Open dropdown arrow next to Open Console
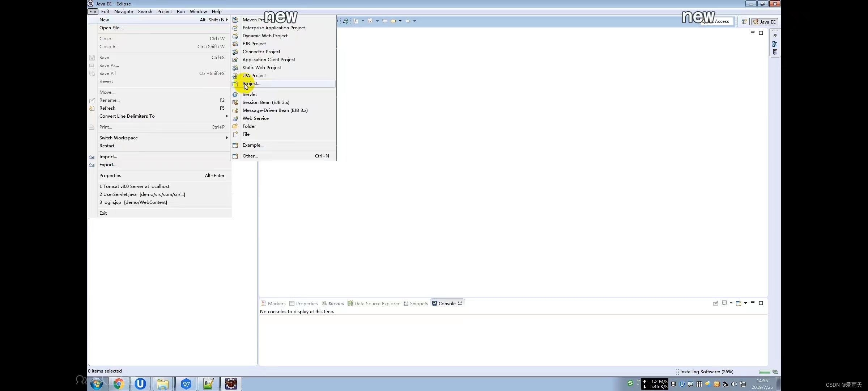This screenshot has width=868, height=391. pyautogui.click(x=745, y=303)
